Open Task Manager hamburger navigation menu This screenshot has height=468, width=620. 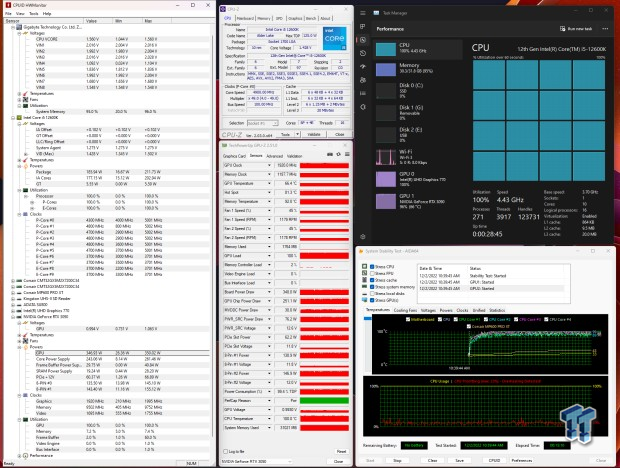(x=363, y=13)
